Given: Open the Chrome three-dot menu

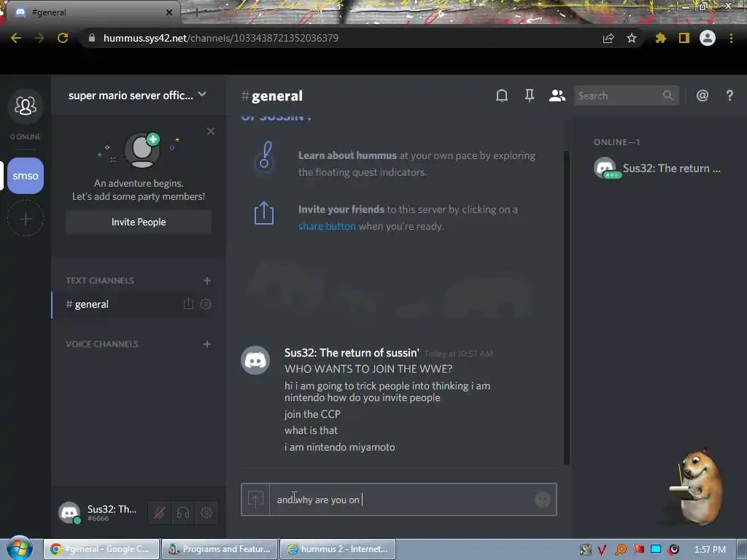Looking at the screenshot, I should coord(731,38).
